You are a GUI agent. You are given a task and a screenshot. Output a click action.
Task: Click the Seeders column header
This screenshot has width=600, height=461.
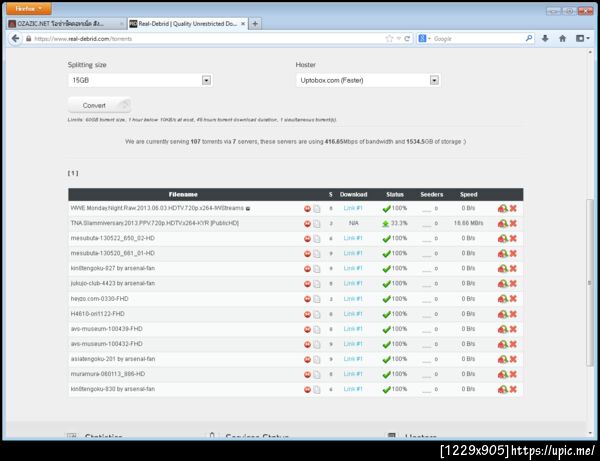[x=432, y=194]
